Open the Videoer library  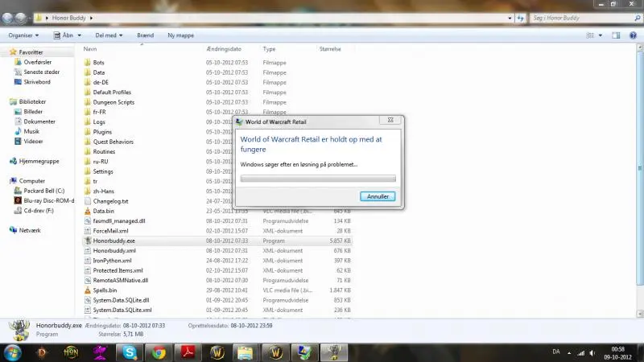point(33,142)
